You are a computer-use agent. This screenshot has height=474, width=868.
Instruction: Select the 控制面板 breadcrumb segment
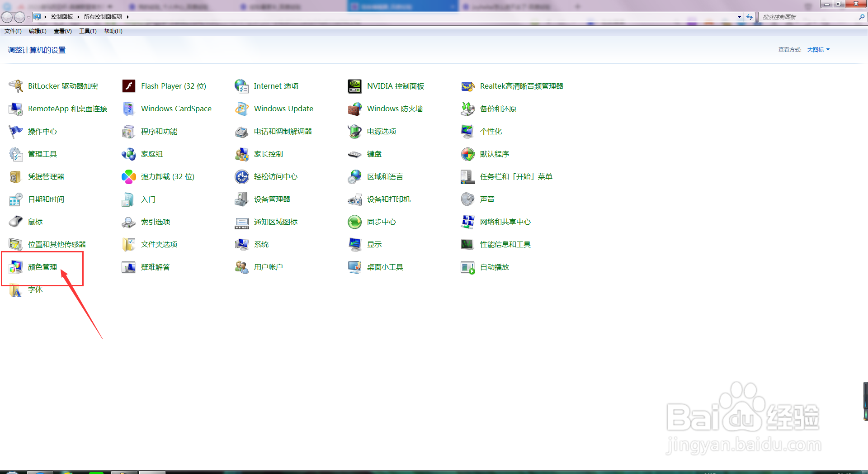(x=62, y=17)
